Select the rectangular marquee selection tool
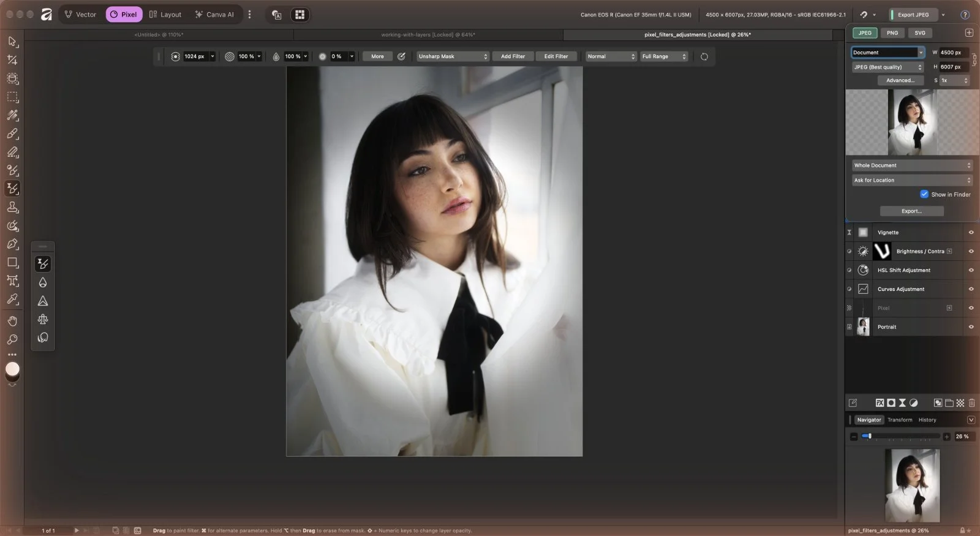The height and width of the screenshot is (536, 980). point(12,97)
